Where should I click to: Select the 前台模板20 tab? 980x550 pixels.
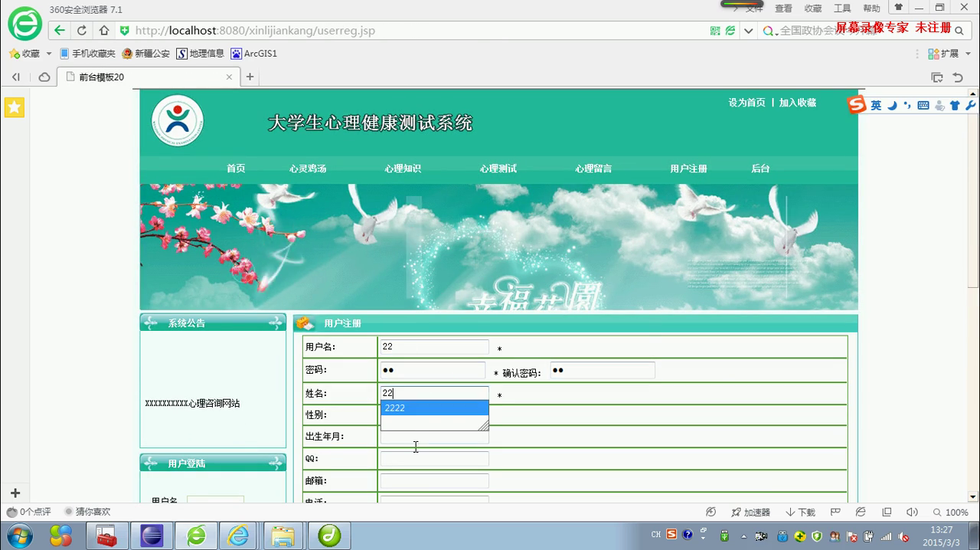(x=149, y=77)
